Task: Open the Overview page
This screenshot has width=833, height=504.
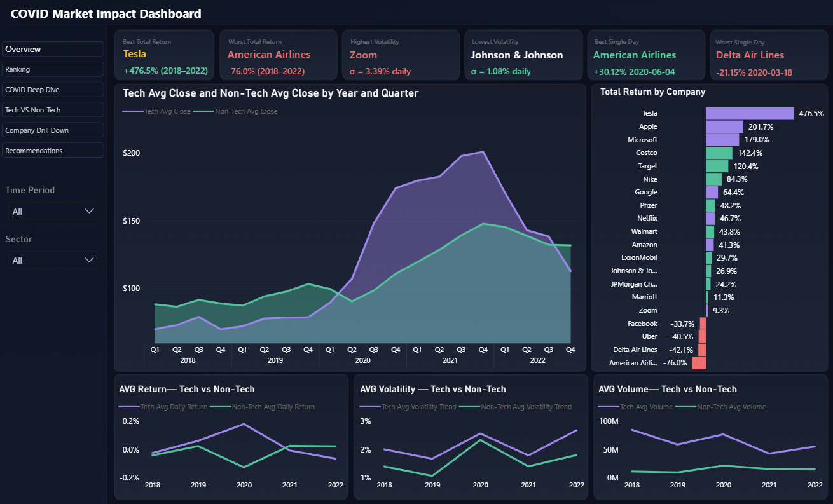Action: 53,49
